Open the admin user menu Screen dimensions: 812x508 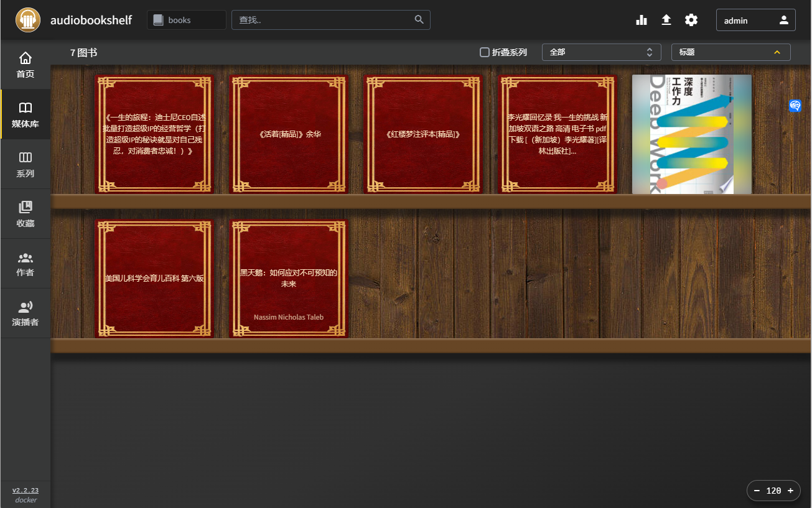pyautogui.click(x=755, y=20)
